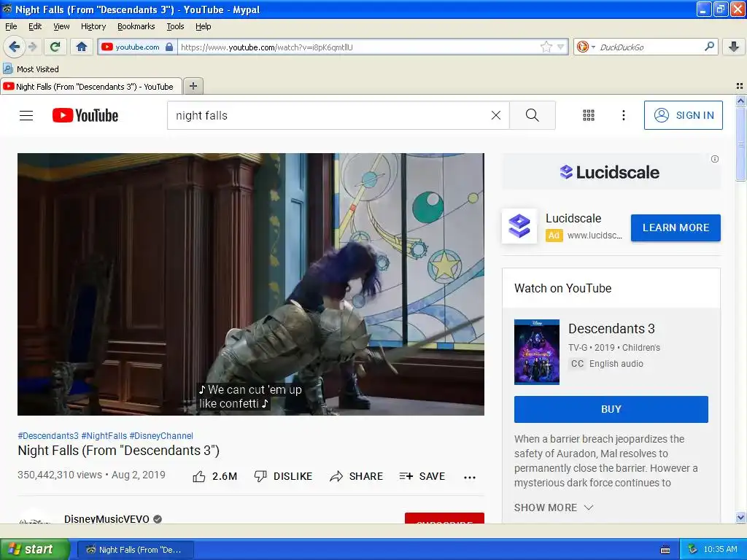Open the #DisneyChannel hashtag link

coord(161,436)
